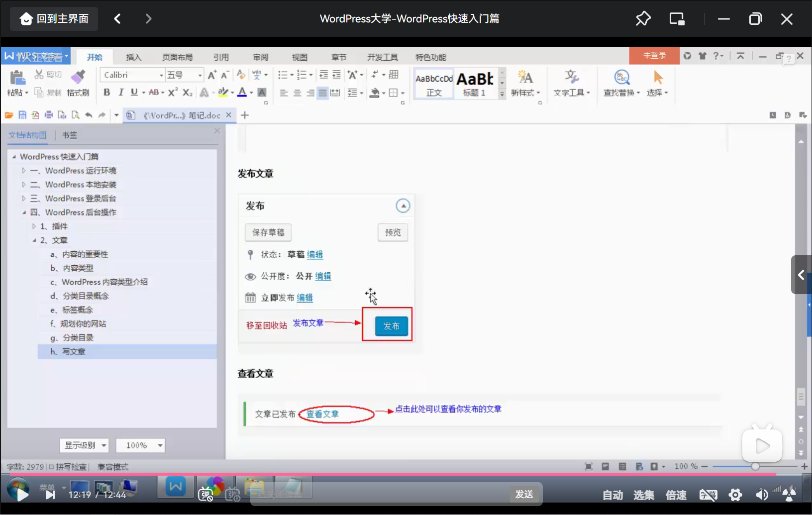Click the 发送 send button
The width and height of the screenshot is (812, 515).
click(524, 494)
